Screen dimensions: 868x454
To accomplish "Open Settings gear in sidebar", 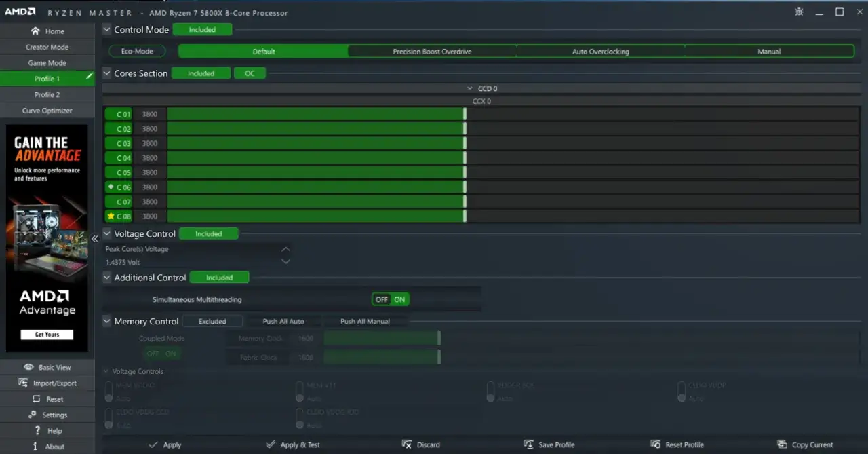I will point(33,415).
